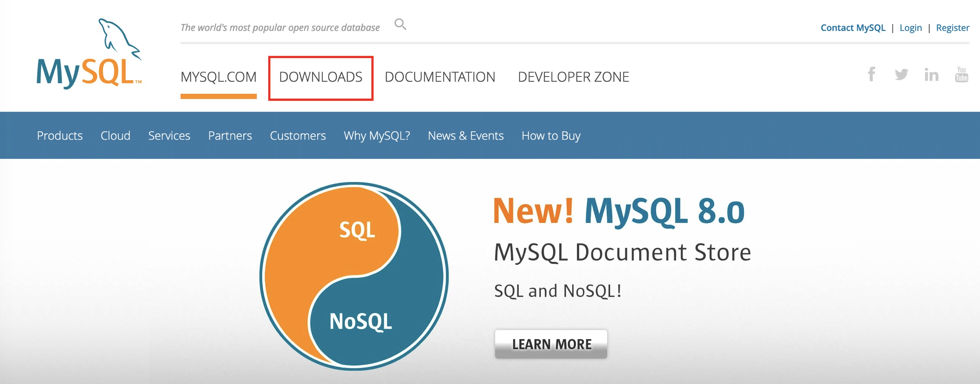Open the DOWNLOADS tab
Screen dimensions: 980x384
pos(321,77)
